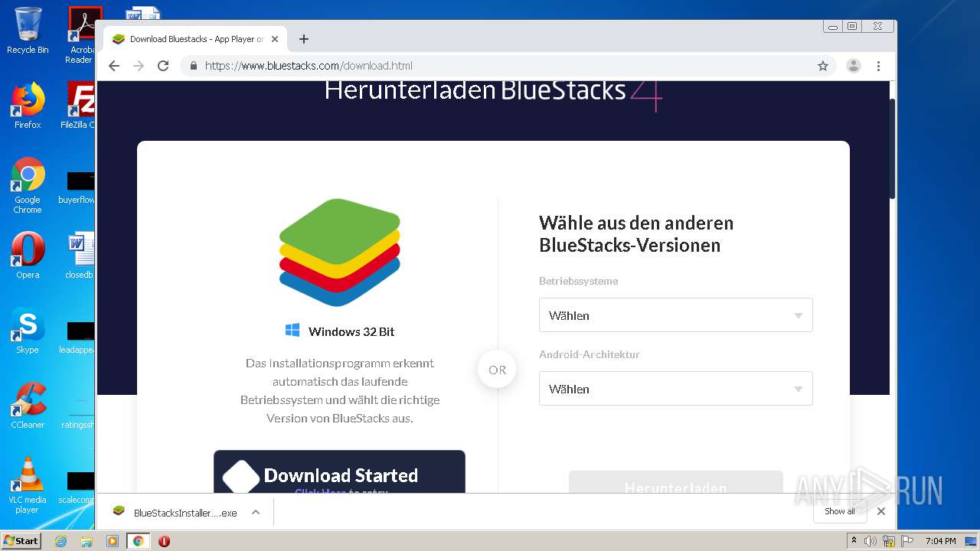980x551 pixels.
Task: Select the Download Bluestacks - App Player tab
Action: 195,39
